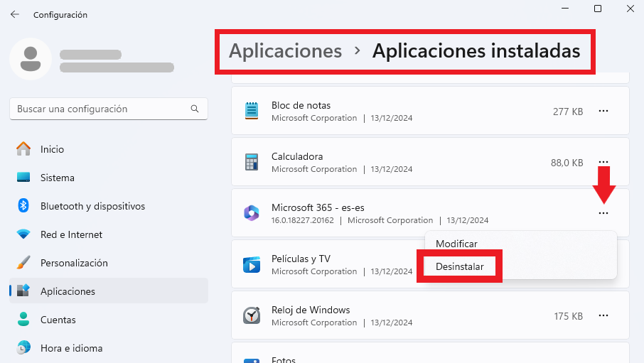The image size is (644, 363).
Task: Choose Desinstalar in the context menu
Action: coord(460,266)
